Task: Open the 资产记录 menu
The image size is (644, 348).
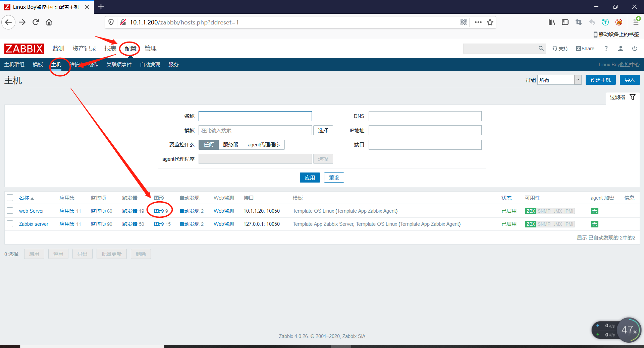Action: pyautogui.click(x=85, y=49)
